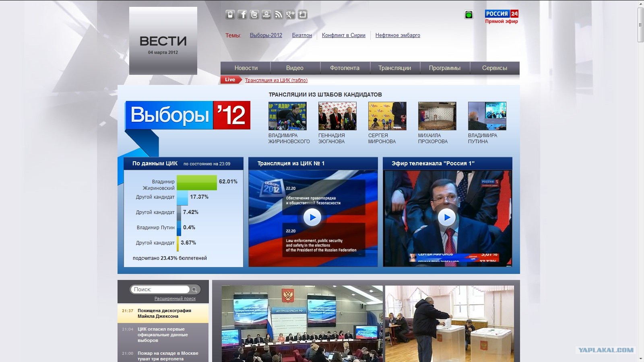Open the Twitter icon

click(x=254, y=15)
